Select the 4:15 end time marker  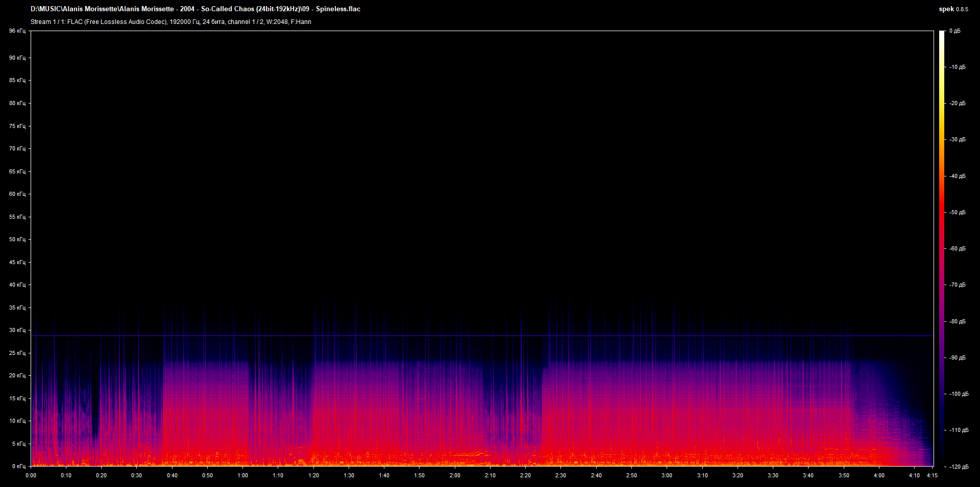tap(932, 475)
